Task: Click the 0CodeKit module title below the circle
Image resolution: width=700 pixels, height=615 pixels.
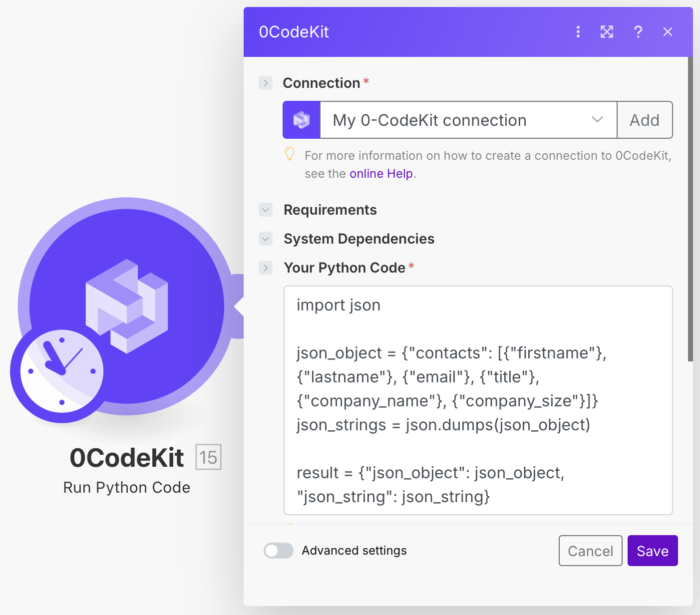Action: 127,457
